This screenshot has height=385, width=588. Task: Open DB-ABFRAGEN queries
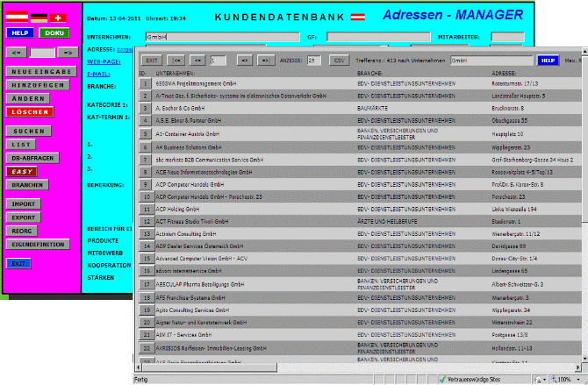click(32, 158)
